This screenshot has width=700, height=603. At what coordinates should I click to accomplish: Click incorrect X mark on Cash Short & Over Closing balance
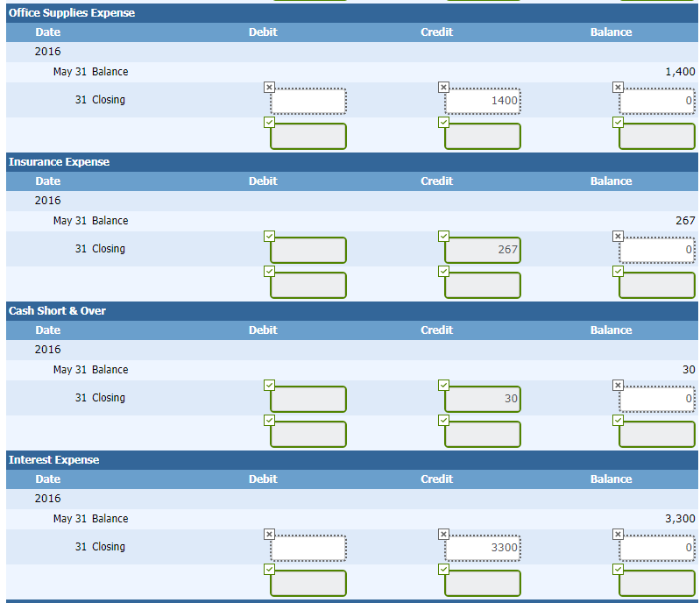[x=618, y=385]
